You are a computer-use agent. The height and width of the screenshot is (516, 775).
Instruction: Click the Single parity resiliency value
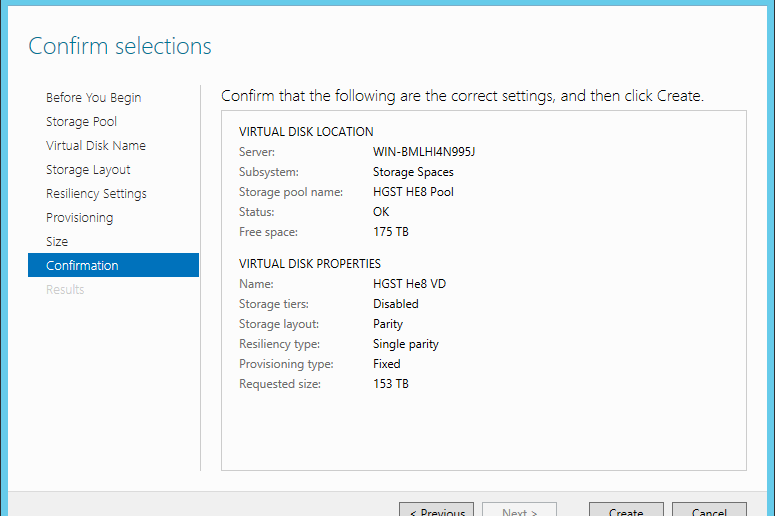[x=405, y=344]
